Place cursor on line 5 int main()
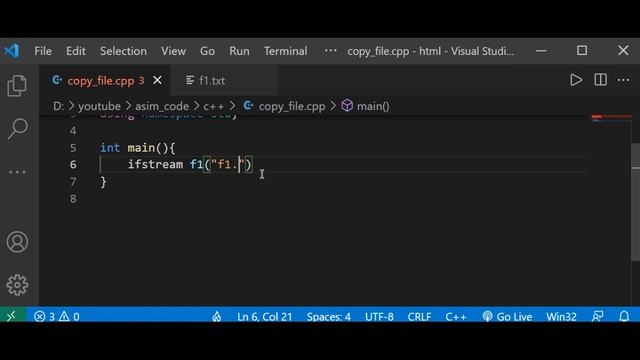The height and width of the screenshot is (360, 640). click(x=138, y=148)
